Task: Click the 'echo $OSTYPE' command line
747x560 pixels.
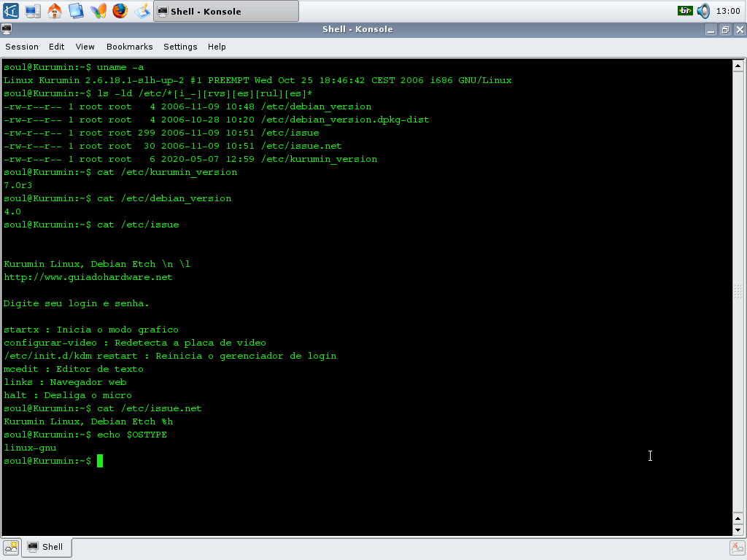Action: pos(85,435)
